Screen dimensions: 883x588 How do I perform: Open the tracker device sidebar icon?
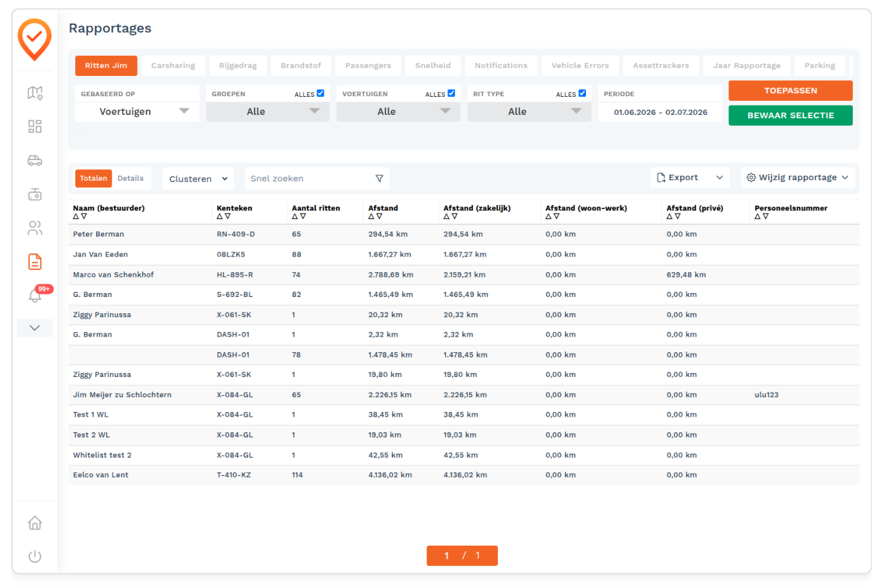pyautogui.click(x=35, y=194)
